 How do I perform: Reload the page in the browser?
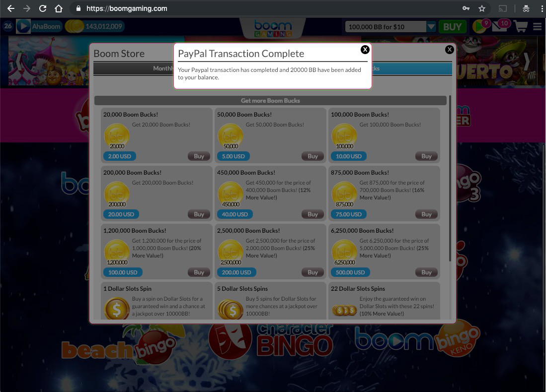tap(43, 8)
